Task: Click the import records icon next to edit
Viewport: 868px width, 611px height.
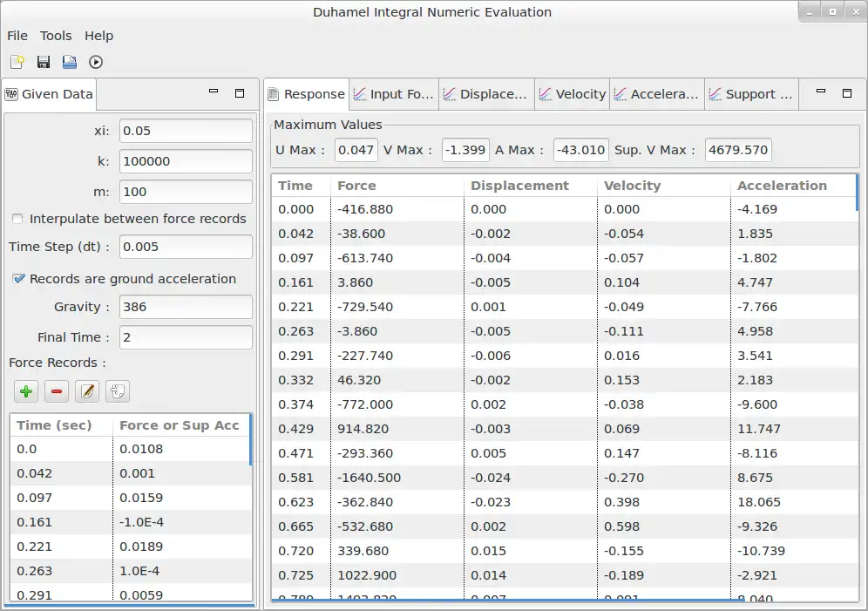Action: coord(117,391)
